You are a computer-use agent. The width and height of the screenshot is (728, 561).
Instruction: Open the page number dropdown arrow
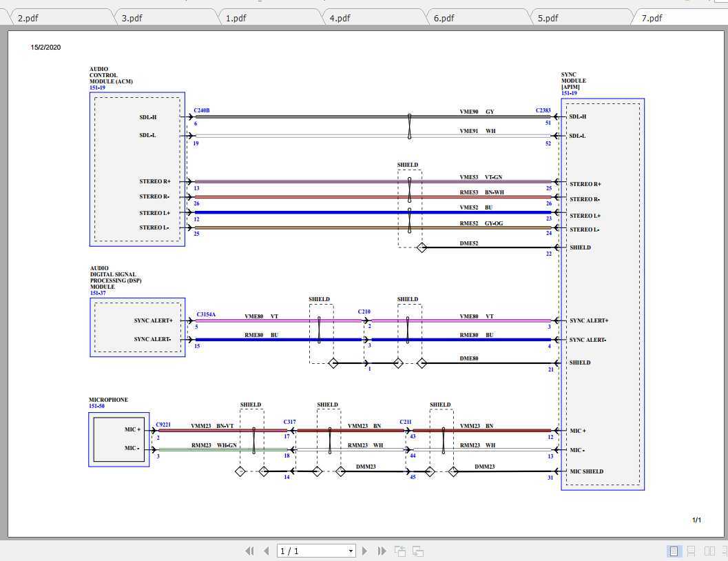point(351,551)
